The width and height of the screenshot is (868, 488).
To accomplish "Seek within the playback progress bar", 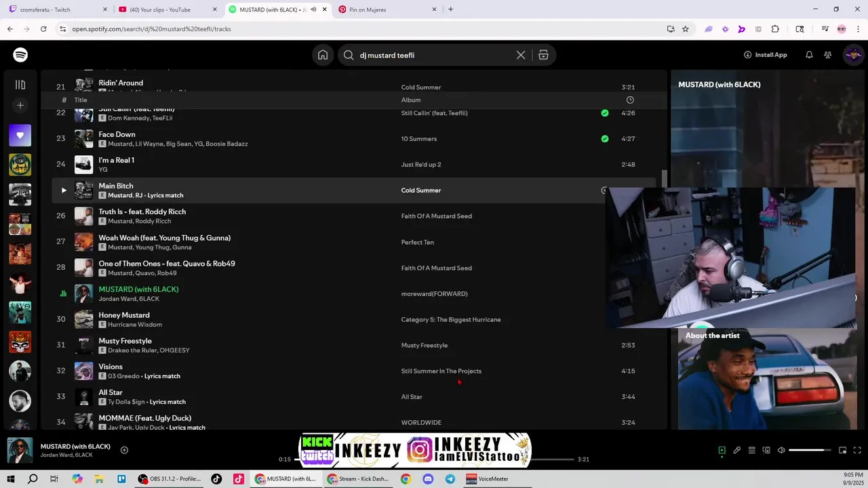I will click(434, 460).
